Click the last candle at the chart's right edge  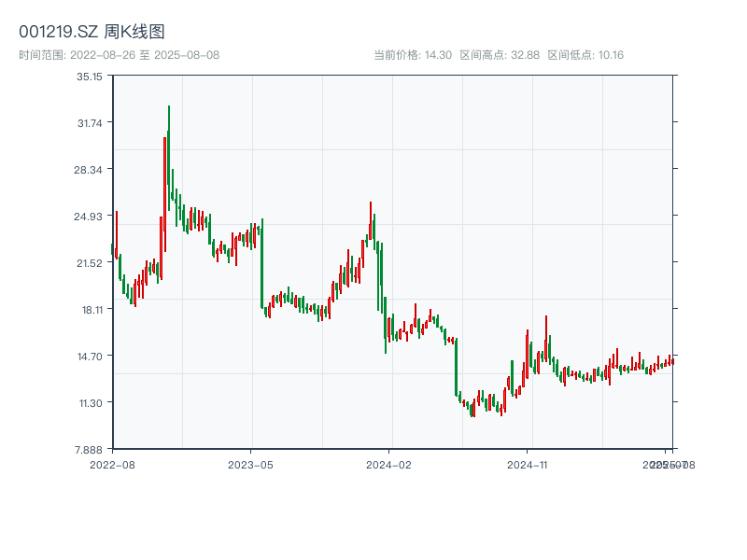coord(671,360)
